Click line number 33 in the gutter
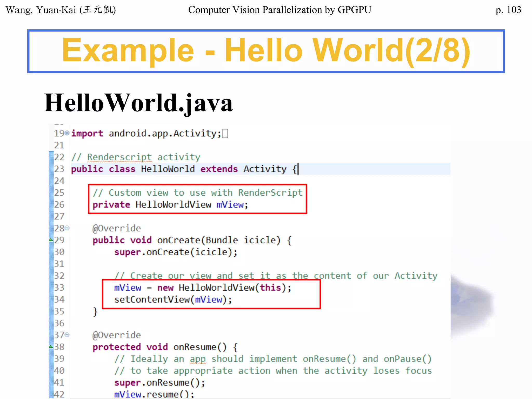The height and width of the screenshot is (399, 532). click(59, 288)
